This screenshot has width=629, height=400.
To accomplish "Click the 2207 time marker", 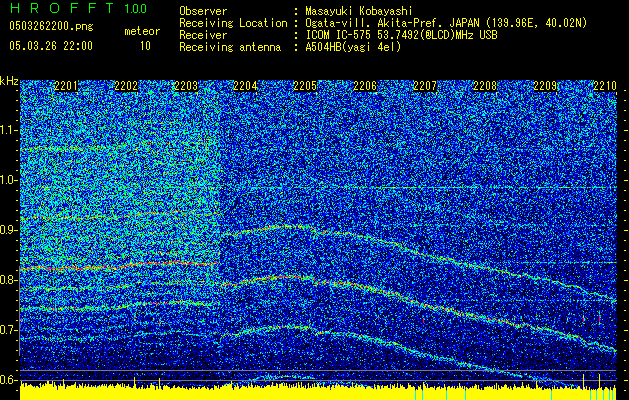I will [425, 86].
